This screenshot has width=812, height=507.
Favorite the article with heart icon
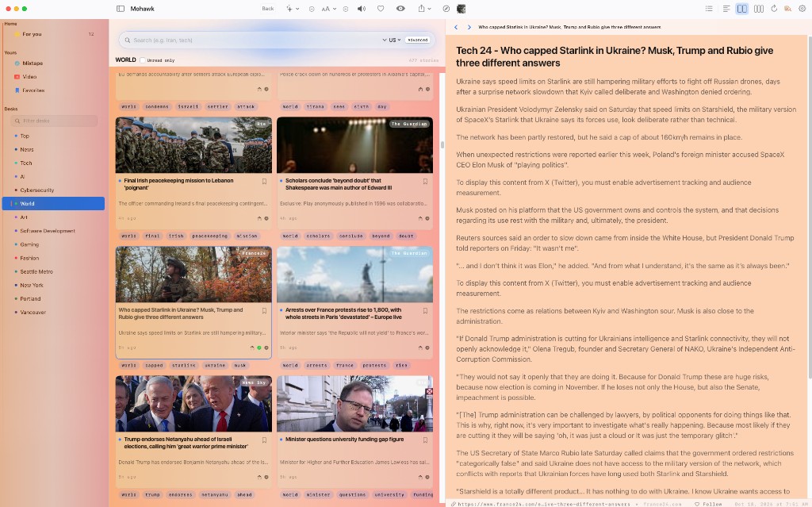[x=381, y=9]
